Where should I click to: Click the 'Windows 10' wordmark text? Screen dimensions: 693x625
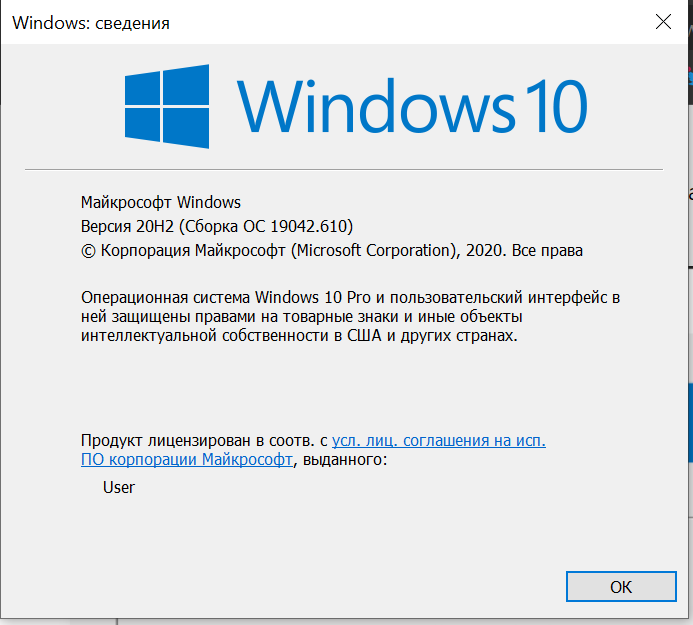(x=412, y=106)
